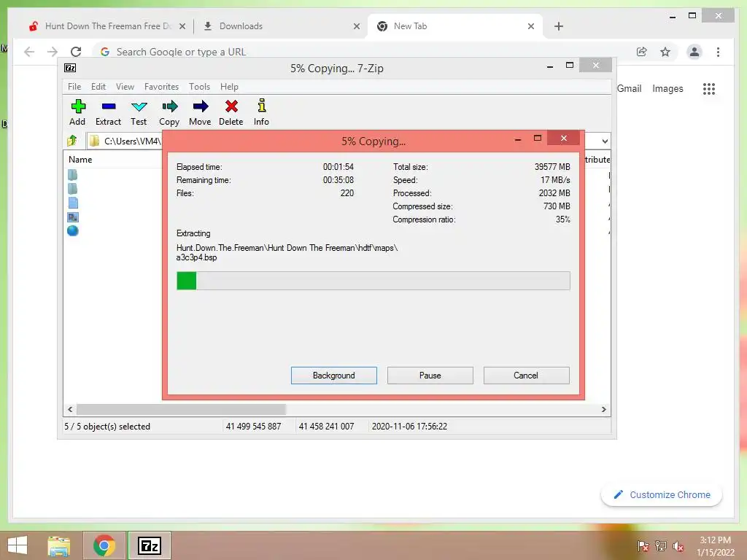Close the Downloads tab
The image size is (747, 560).
356,26
